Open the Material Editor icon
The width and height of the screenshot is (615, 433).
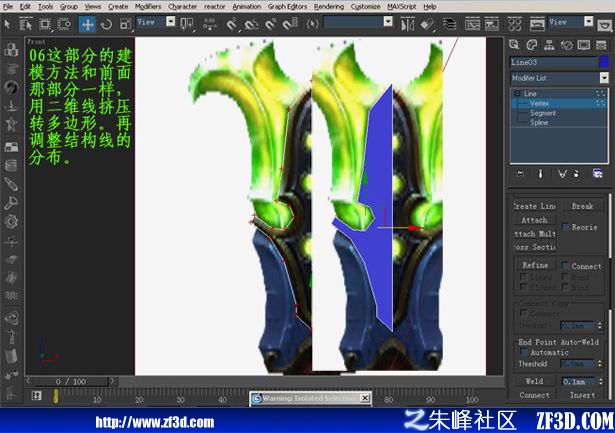click(x=514, y=24)
